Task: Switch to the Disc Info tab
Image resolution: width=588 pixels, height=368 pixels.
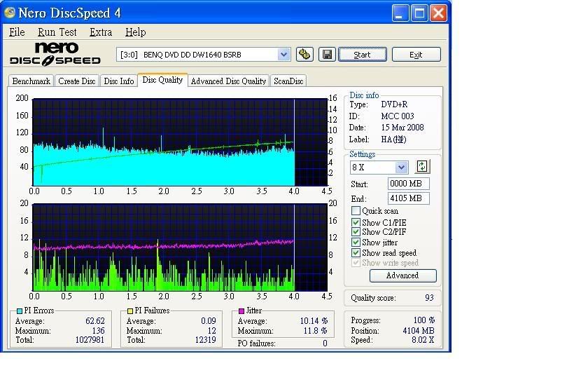Action: click(119, 81)
